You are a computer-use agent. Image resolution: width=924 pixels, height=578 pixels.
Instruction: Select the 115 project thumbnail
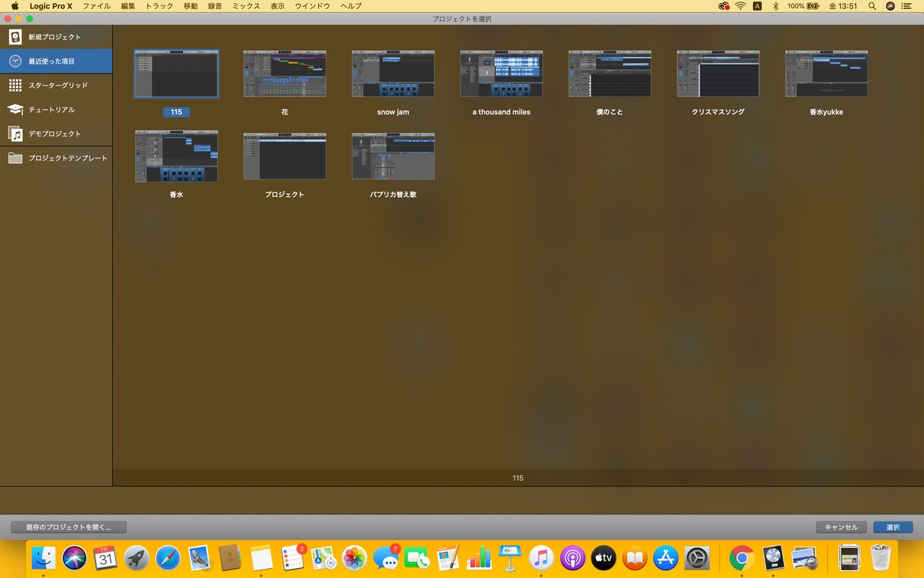coord(176,74)
